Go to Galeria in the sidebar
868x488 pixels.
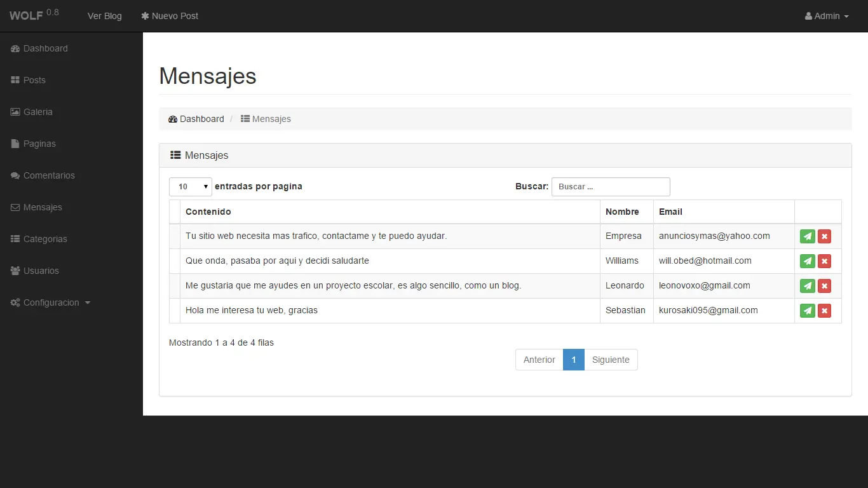point(38,112)
